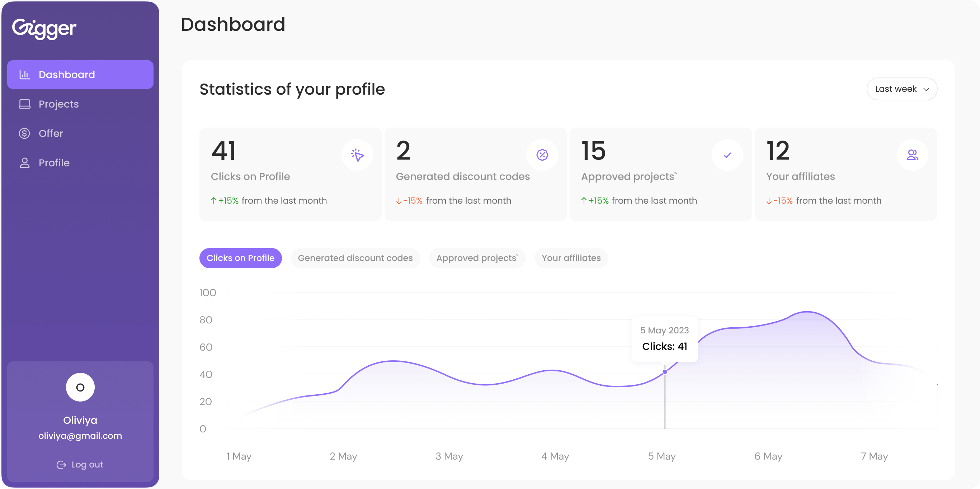Click the bar chart icon beside Dashboard
The image size is (980, 489).
[x=25, y=75]
